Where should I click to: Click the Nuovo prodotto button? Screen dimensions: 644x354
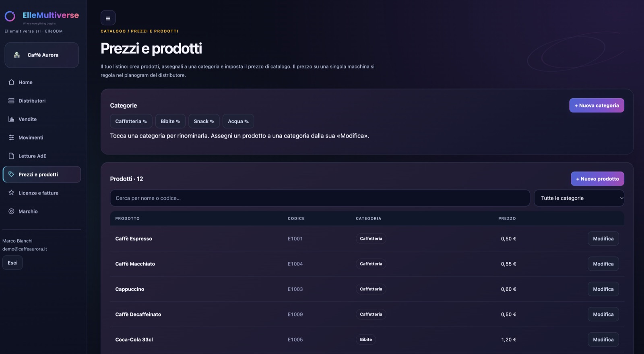[x=597, y=179]
